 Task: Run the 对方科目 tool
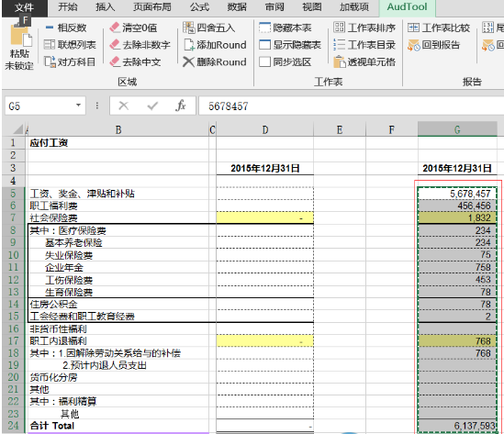tap(70, 61)
